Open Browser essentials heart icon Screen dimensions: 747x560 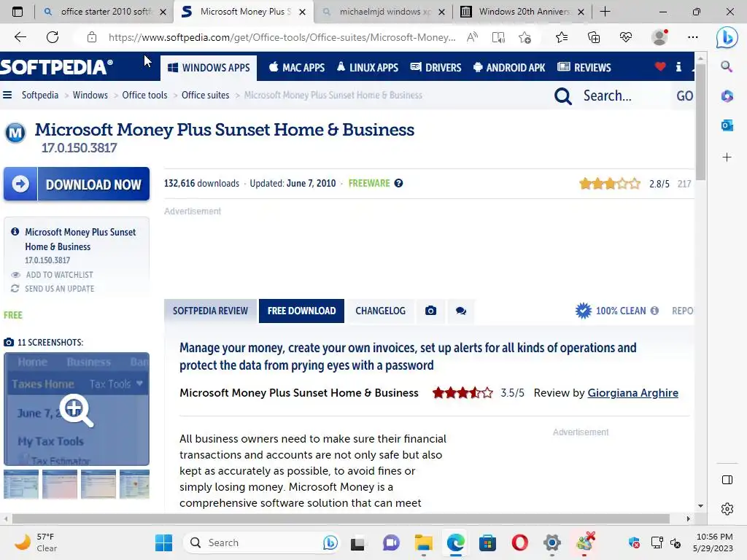[625, 37]
